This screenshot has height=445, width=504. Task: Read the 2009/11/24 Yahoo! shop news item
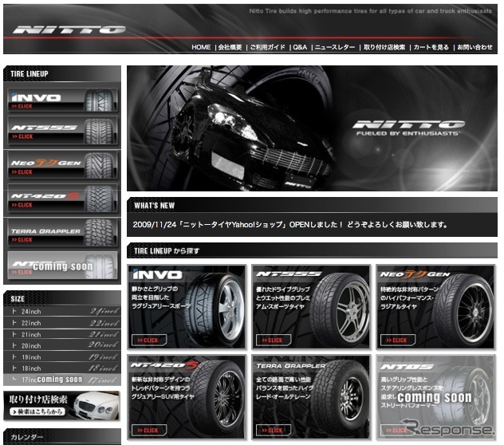[x=290, y=224]
